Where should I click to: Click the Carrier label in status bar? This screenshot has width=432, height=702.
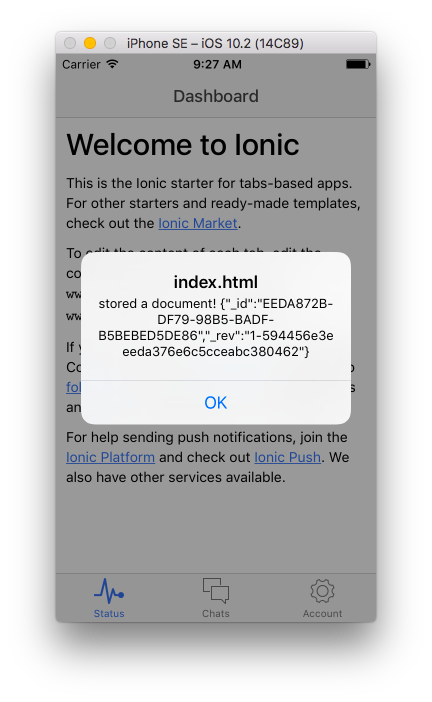(81, 64)
